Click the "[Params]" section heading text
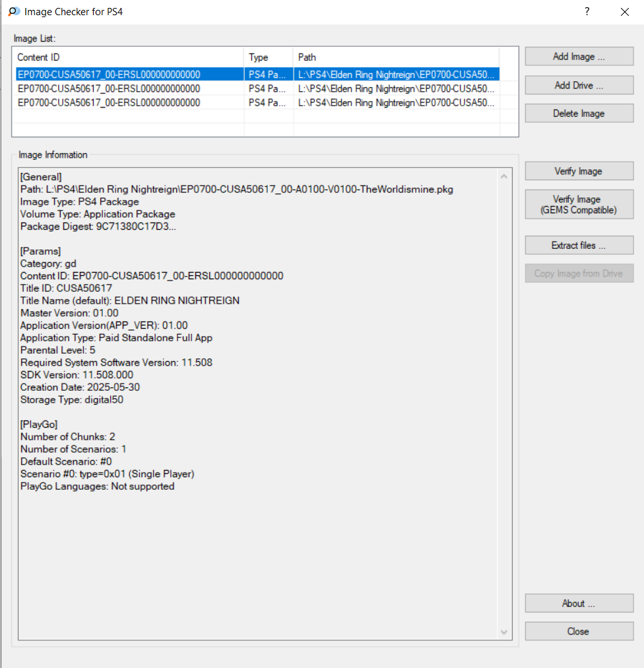The image size is (644, 668). click(x=40, y=251)
